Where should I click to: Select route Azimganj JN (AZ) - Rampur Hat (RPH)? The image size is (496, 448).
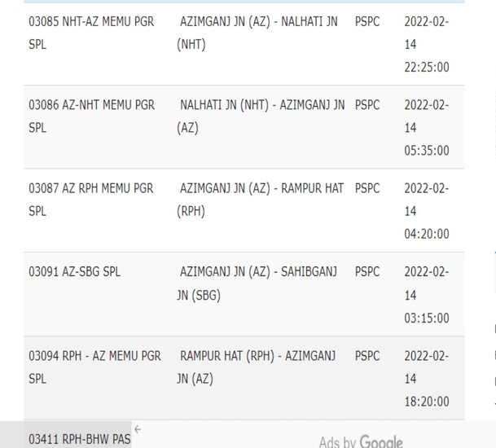coord(260,200)
